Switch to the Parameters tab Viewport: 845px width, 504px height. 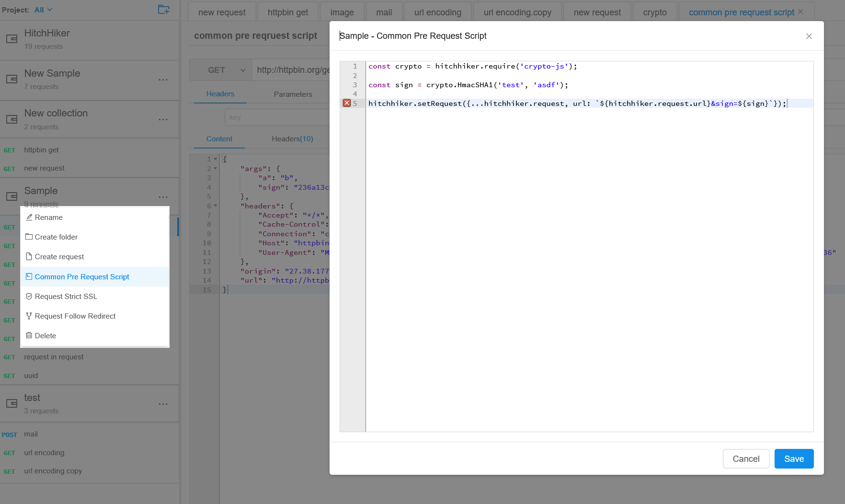point(293,94)
